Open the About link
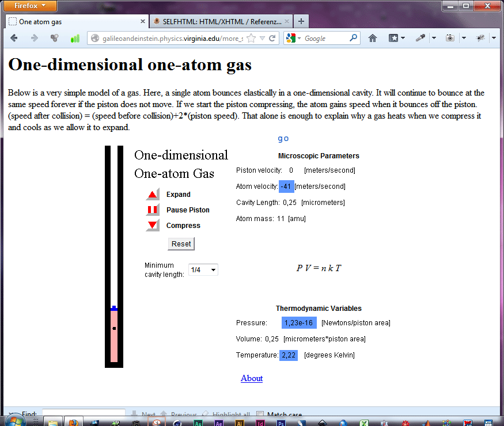This screenshot has width=504, height=426. click(252, 378)
